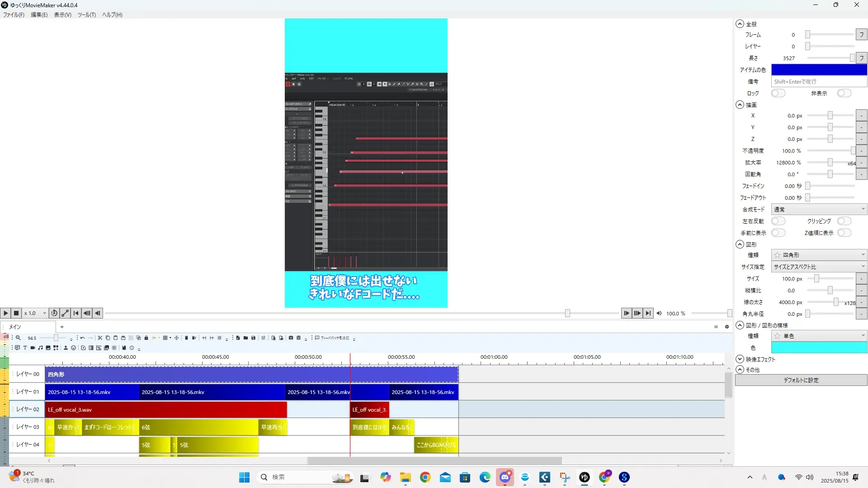Click the cyan 色 swatch
The height and width of the screenshot is (488, 868).
coord(819,347)
